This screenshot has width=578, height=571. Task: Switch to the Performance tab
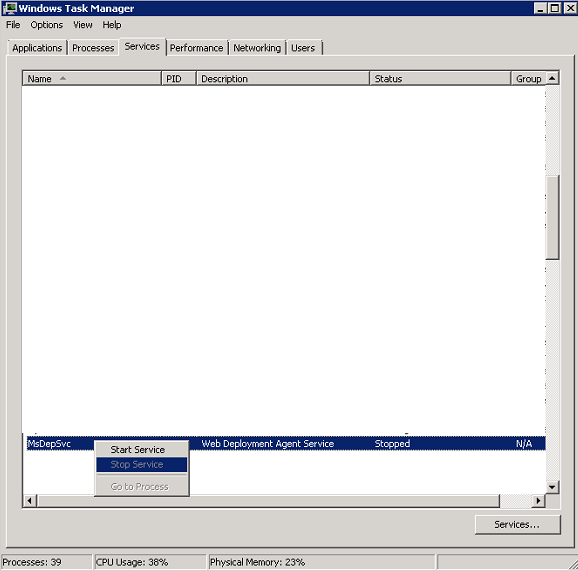(196, 48)
